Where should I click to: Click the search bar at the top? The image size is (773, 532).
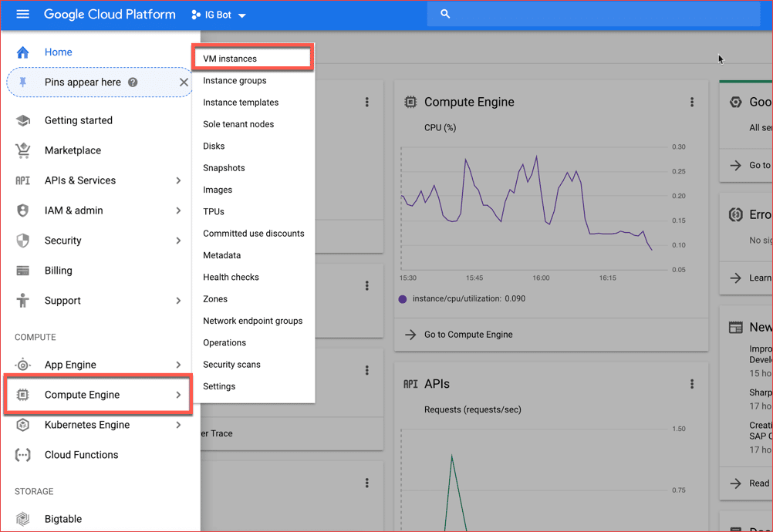pos(594,13)
